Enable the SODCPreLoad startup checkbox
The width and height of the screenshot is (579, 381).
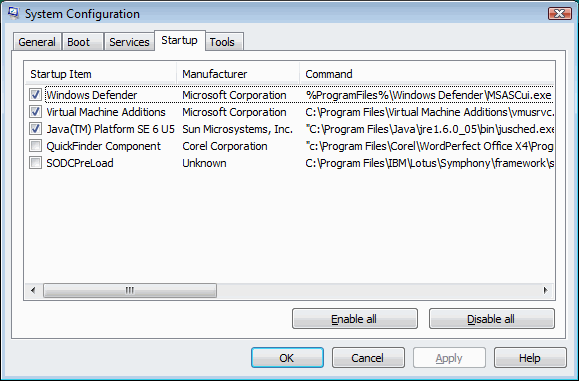pyautogui.click(x=35, y=162)
